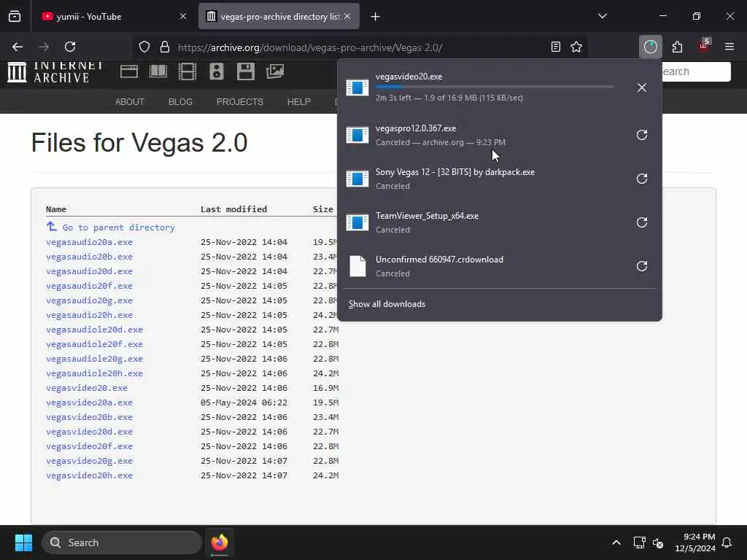
Task: Open Internet Archive texts book icon
Action: click(x=158, y=71)
